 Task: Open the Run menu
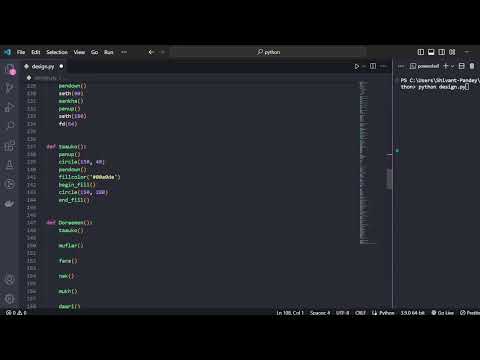pos(109,52)
